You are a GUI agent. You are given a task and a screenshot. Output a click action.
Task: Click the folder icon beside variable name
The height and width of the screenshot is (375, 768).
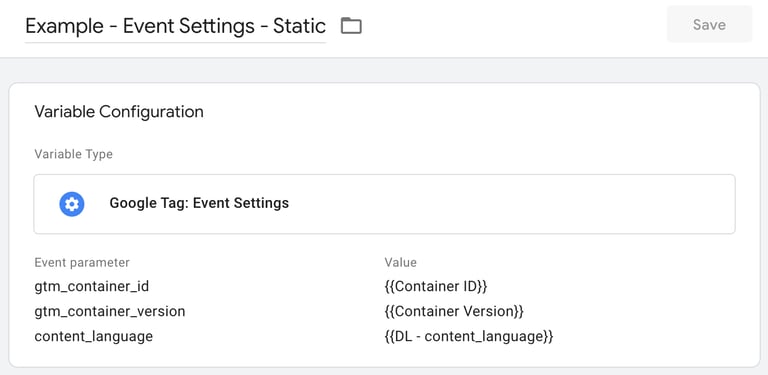351,25
